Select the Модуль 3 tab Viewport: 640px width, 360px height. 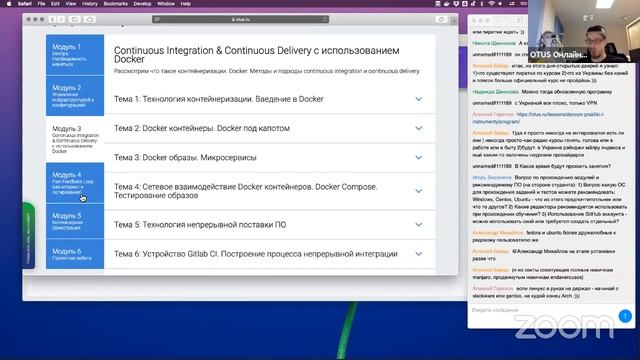[x=75, y=139]
